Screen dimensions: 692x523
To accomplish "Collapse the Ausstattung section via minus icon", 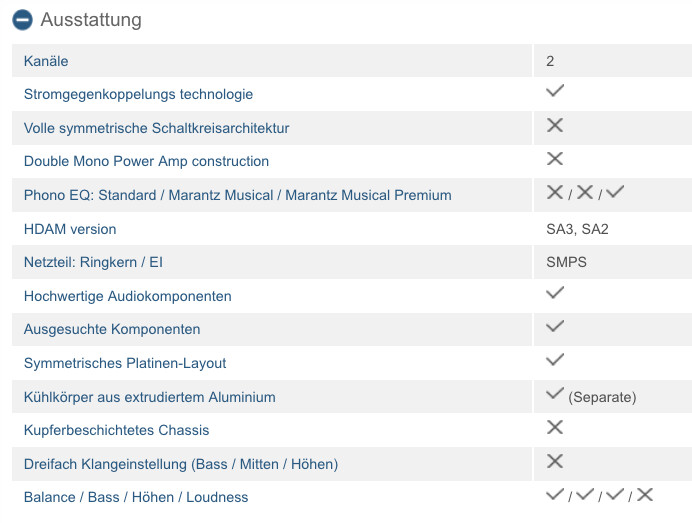I will [x=23, y=20].
